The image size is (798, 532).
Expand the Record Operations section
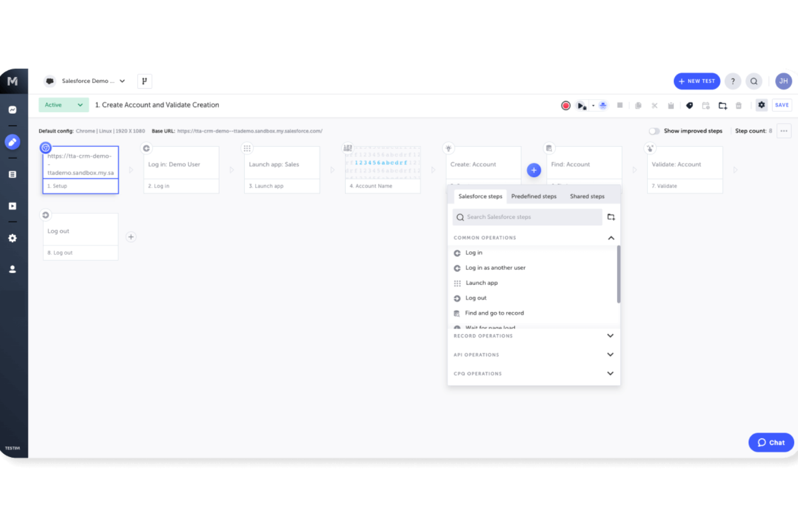[x=610, y=335]
